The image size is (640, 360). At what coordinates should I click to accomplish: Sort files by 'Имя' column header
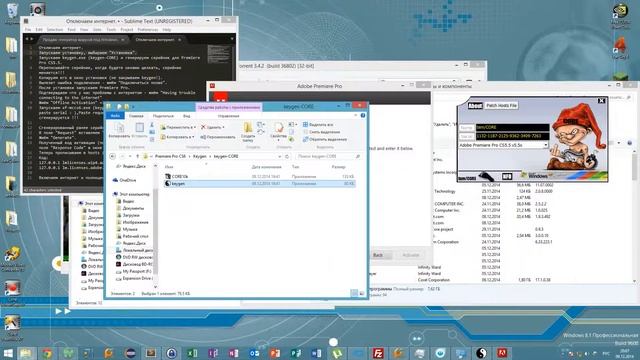[x=169, y=167]
